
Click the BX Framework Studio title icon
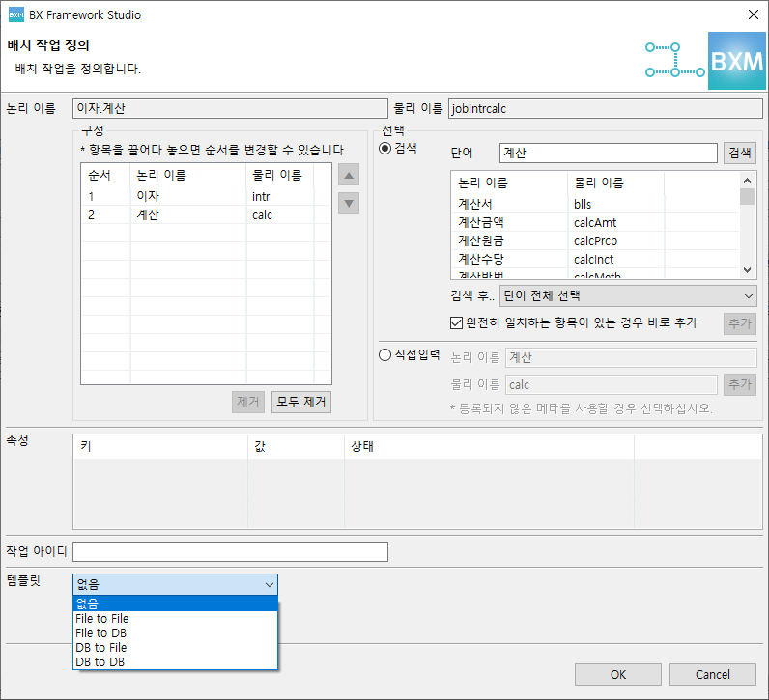click(x=15, y=14)
